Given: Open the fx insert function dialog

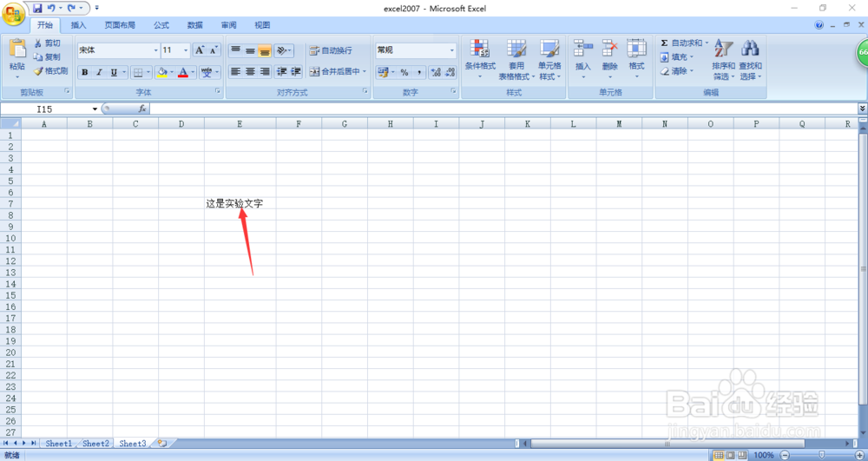Looking at the screenshot, I should pos(142,109).
